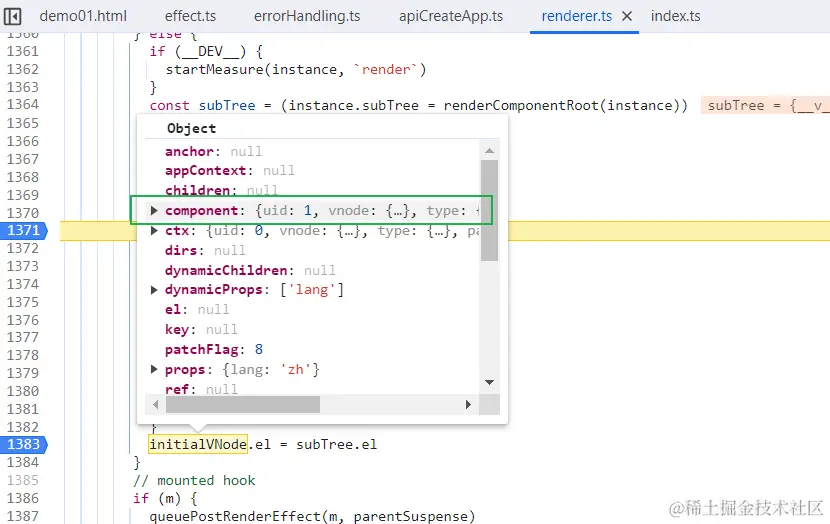Image resolution: width=830 pixels, height=524 pixels.
Task: Open the index.ts tab
Action: pos(675,16)
